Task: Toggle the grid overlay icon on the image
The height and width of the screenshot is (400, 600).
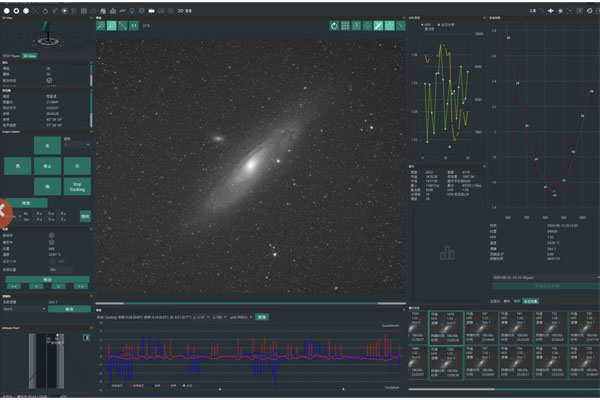Action: click(345, 25)
